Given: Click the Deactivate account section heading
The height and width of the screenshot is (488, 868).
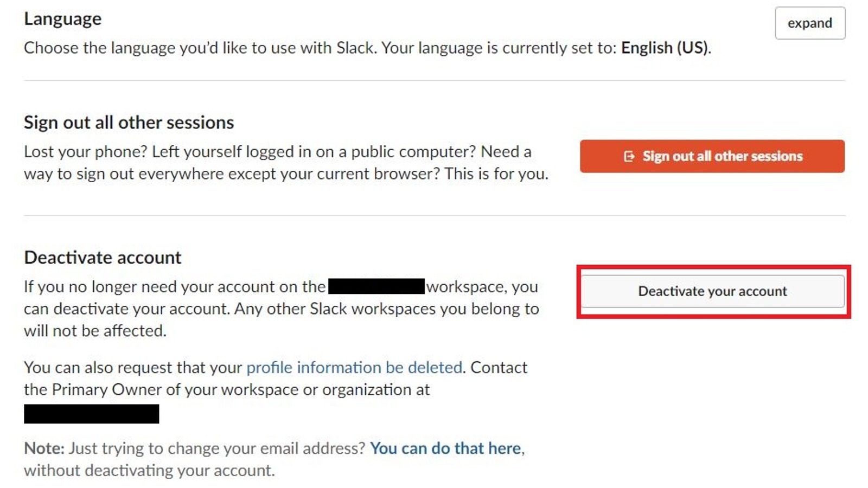Looking at the screenshot, I should (102, 257).
